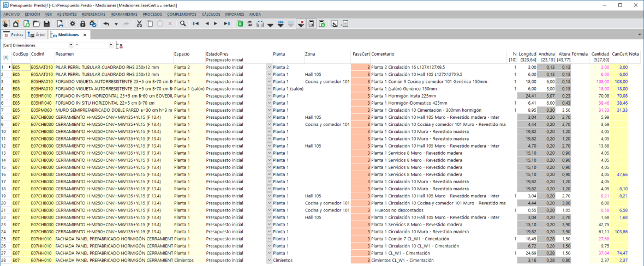
Task: Click CanCert value 103,86
Action: coord(619,232)
